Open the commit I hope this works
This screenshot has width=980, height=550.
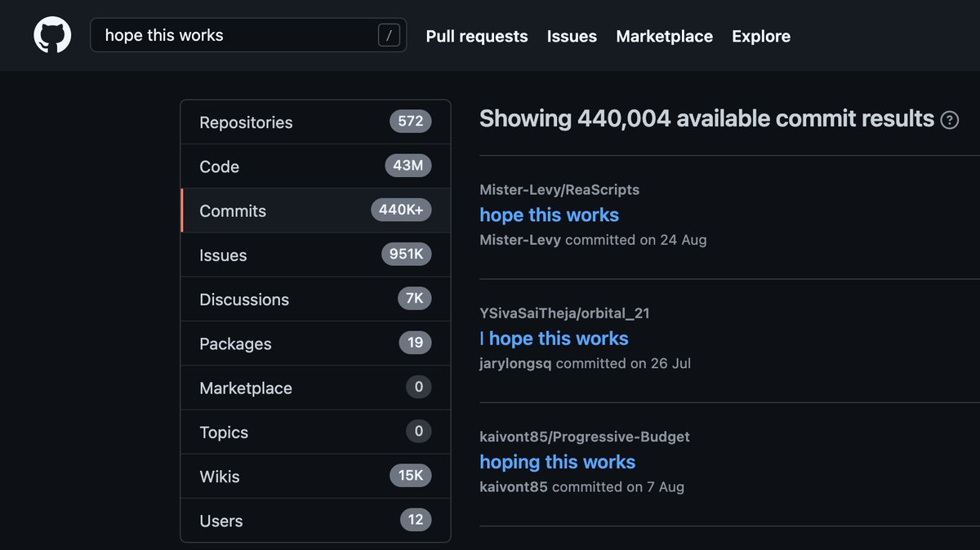[x=554, y=338]
